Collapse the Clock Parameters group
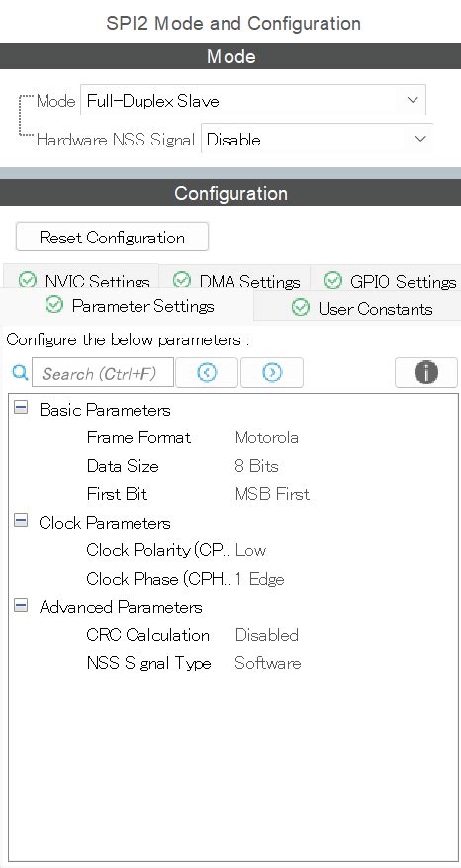Screen dimensions: 461x868 (x=21, y=522)
